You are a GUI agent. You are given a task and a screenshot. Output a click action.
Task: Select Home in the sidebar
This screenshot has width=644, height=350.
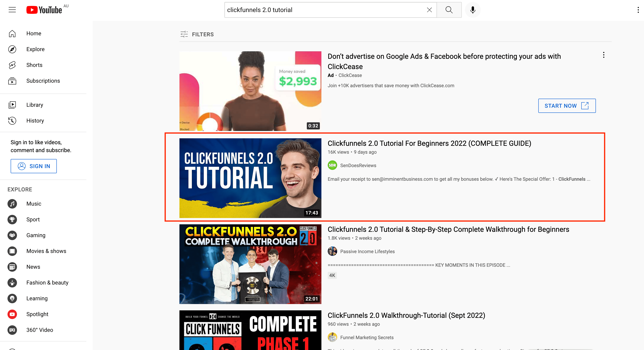click(x=43, y=33)
